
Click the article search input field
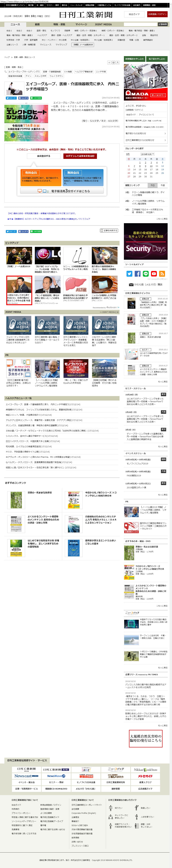tap(140, 25)
